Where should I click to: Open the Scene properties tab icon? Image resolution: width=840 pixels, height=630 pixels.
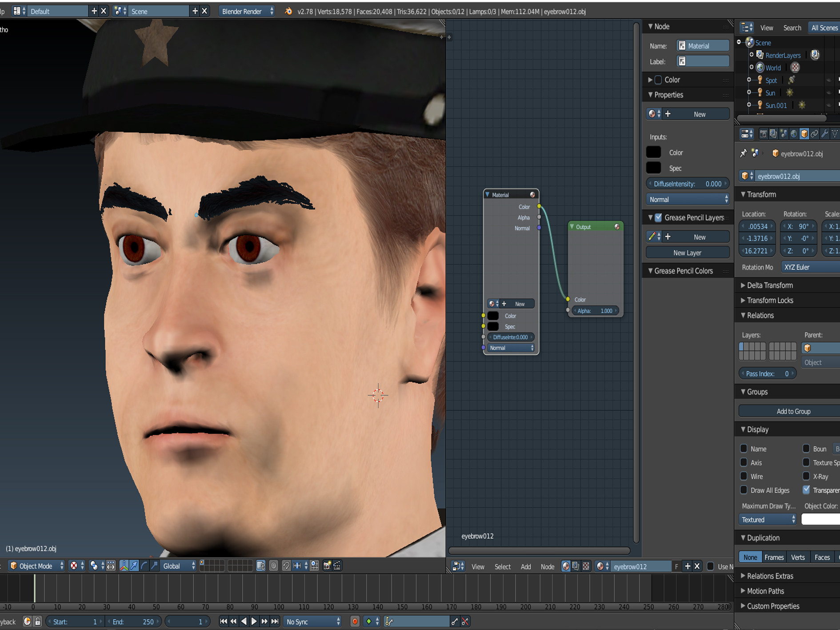[x=784, y=133]
